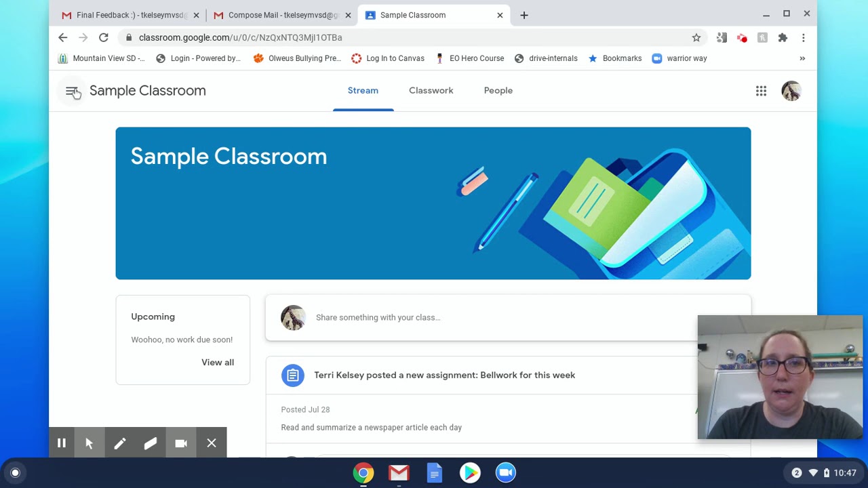Click the webcam preview thumbnail
The height and width of the screenshot is (488, 868).
[780, 378]
